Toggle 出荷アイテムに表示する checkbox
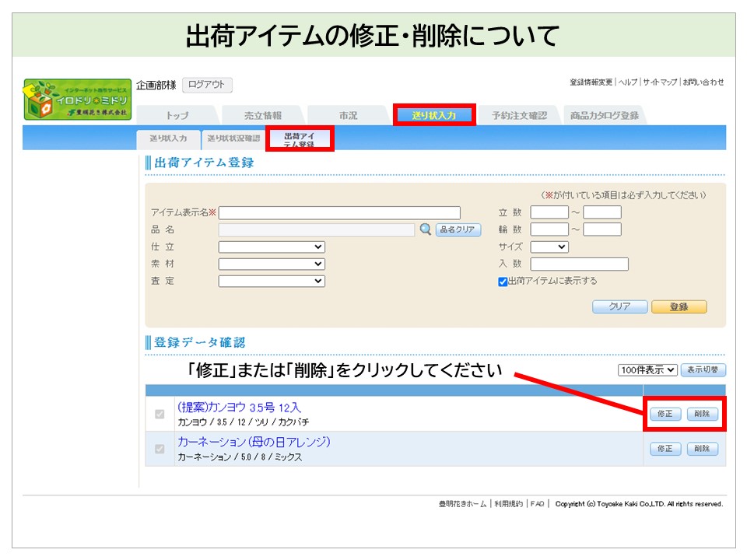Image resolution: width=747 pixels, height=560 pixels. [503, 282]
